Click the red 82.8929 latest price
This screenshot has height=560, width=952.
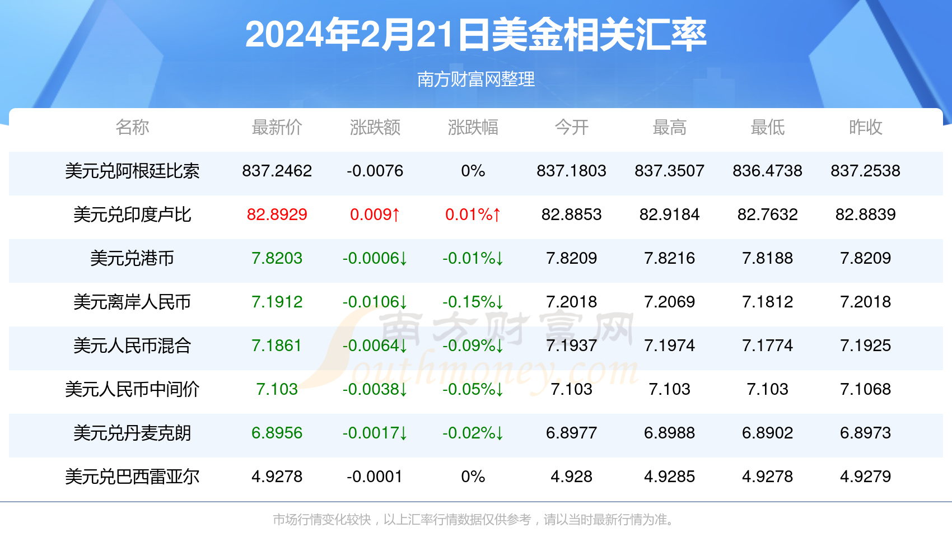click(277, 214)
